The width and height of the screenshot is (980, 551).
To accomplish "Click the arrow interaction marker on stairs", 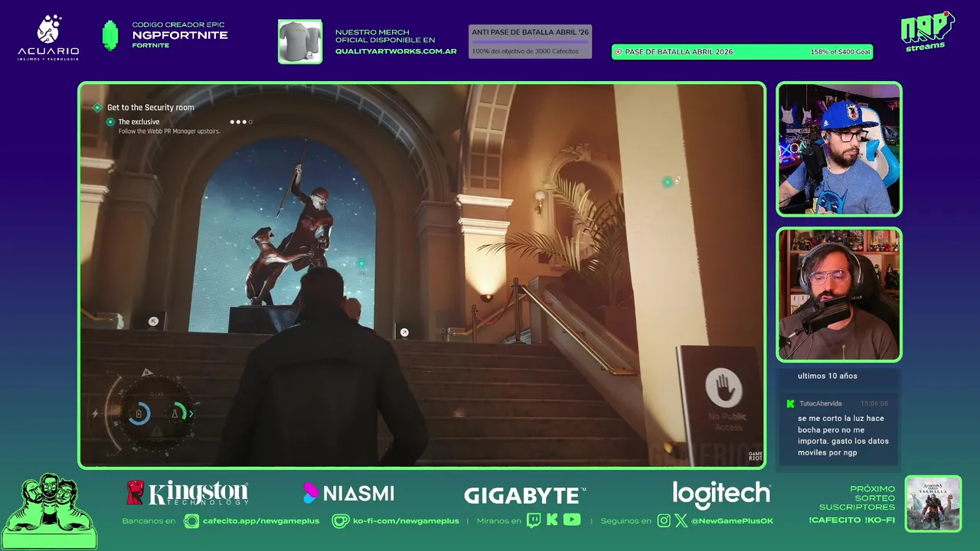I will [x=404, y=332].
